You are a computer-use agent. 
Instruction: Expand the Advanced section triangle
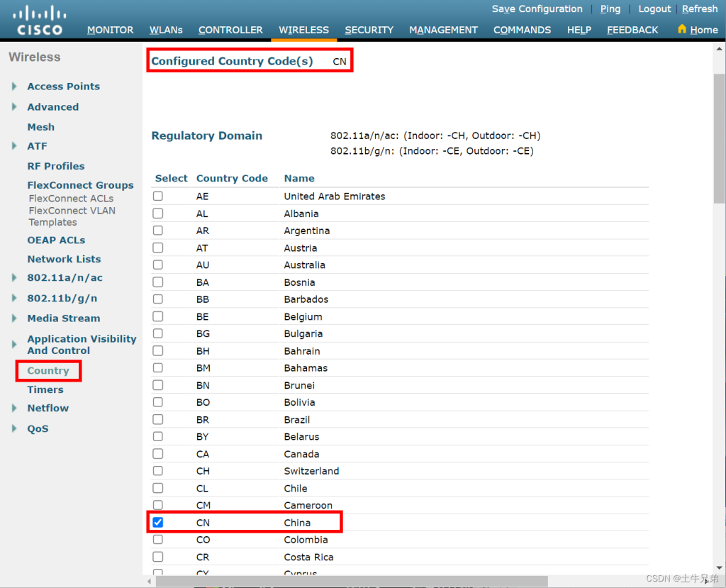click(x=14, y=107)
